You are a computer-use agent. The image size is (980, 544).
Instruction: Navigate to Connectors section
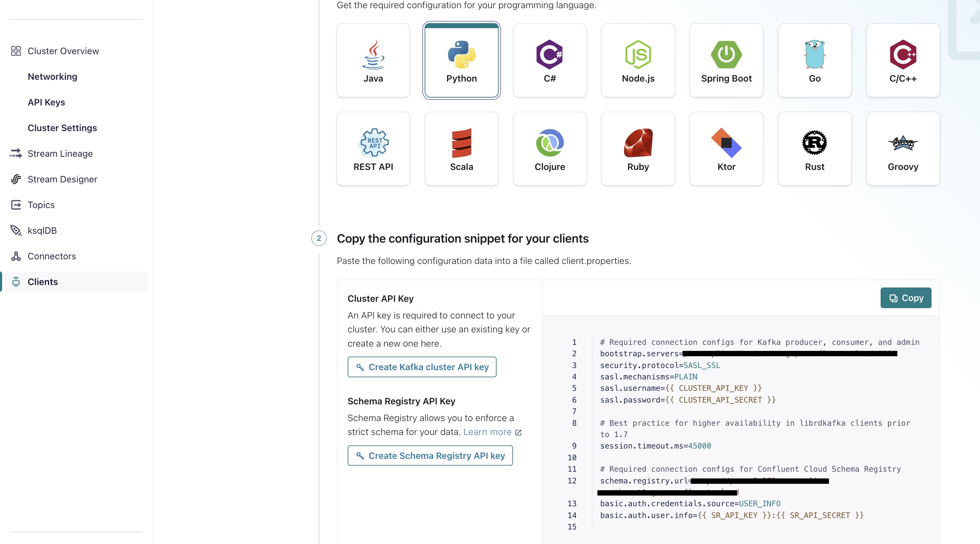click(x=52, y=257)
